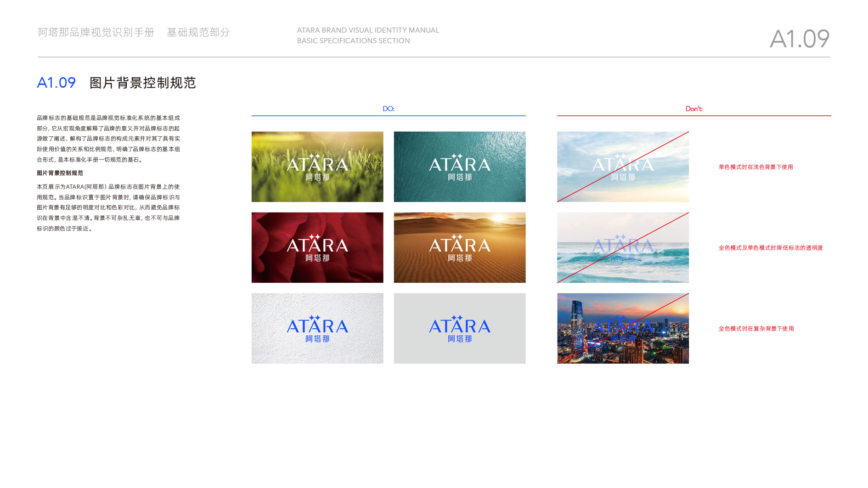Click the blue ATARA logo on white textured paper
This screenshot has width=868, height=488.
coord(317,329)
